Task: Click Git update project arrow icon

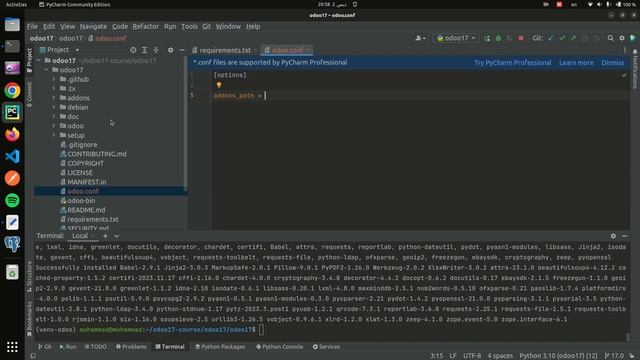Action: (551, 38)
